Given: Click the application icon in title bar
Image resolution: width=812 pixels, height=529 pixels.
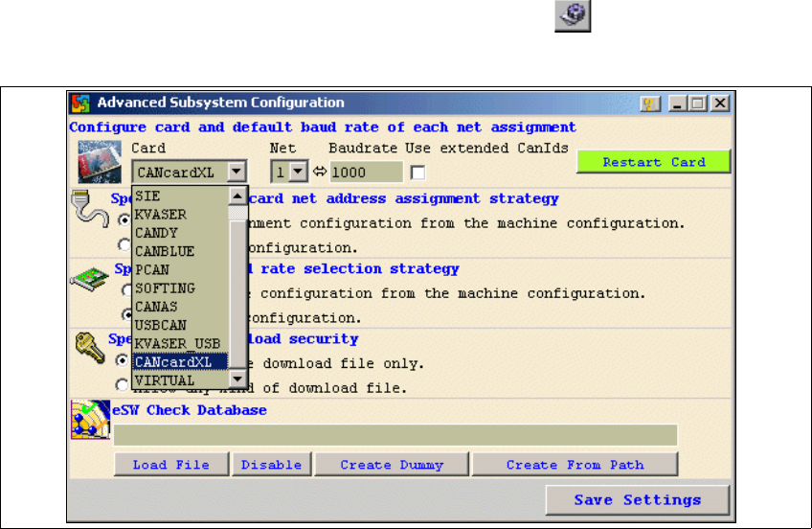Looking at the screenshot, I should [x=82, y=103].
